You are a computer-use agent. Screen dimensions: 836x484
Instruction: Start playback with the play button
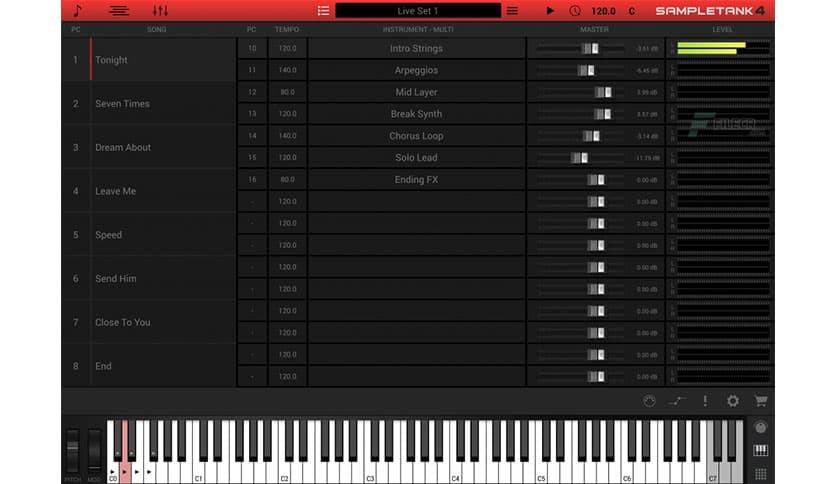click(x=550, y=11)
